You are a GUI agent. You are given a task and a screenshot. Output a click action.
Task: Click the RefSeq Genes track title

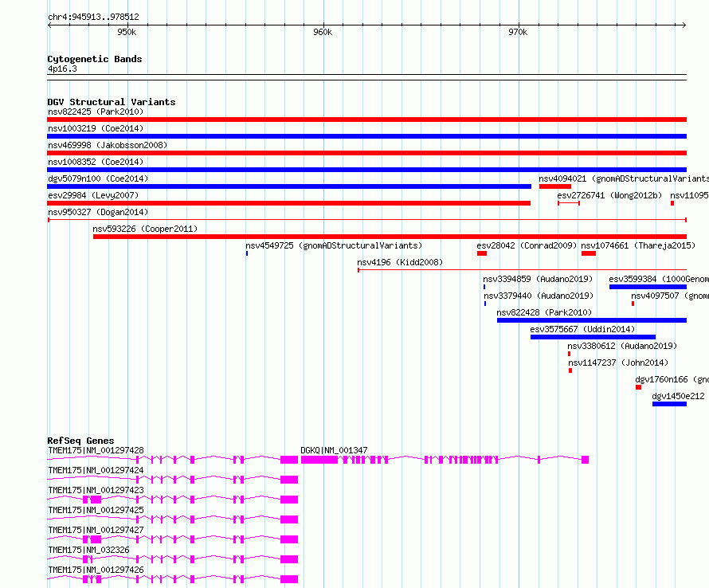(x=80, y=441)
